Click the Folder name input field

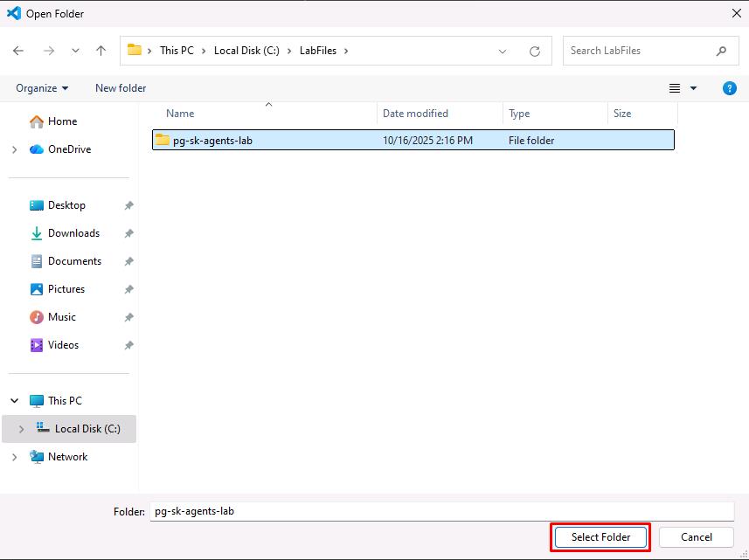[441, 511]
